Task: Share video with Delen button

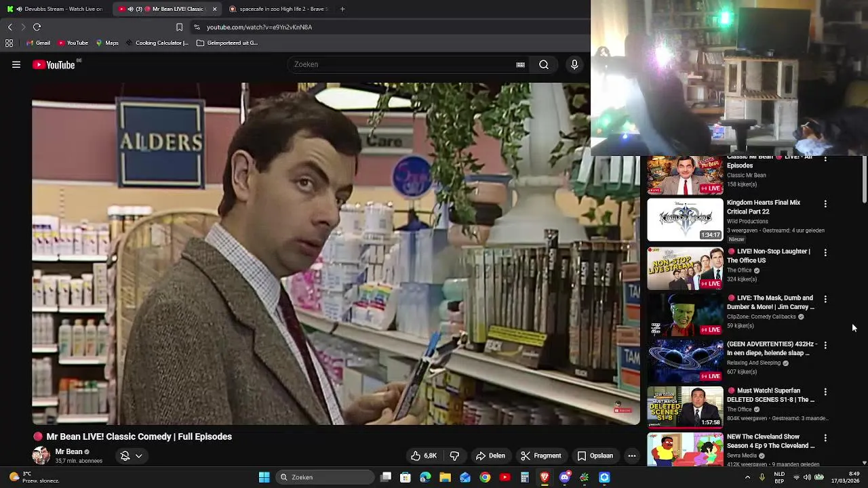Action: click(x=490, y=455)
